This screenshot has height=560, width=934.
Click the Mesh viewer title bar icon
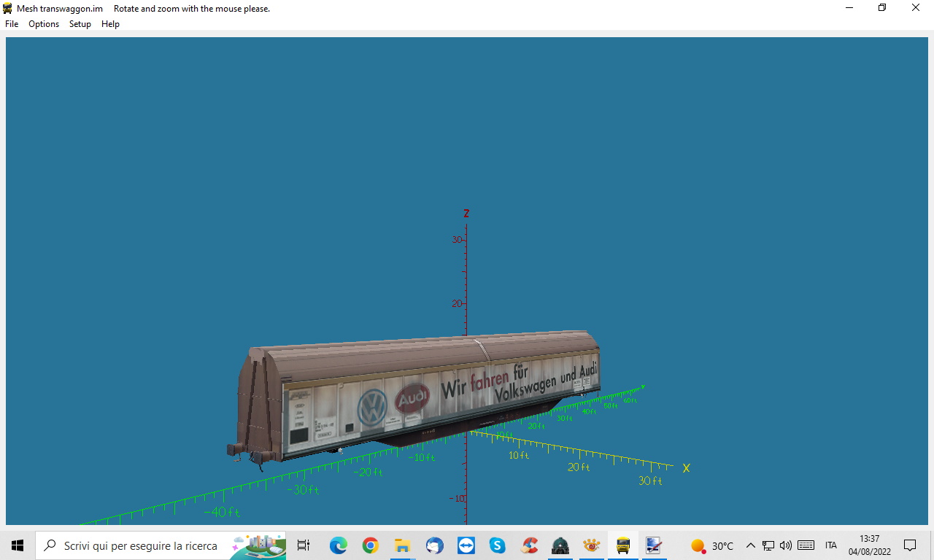coord(8,9)
